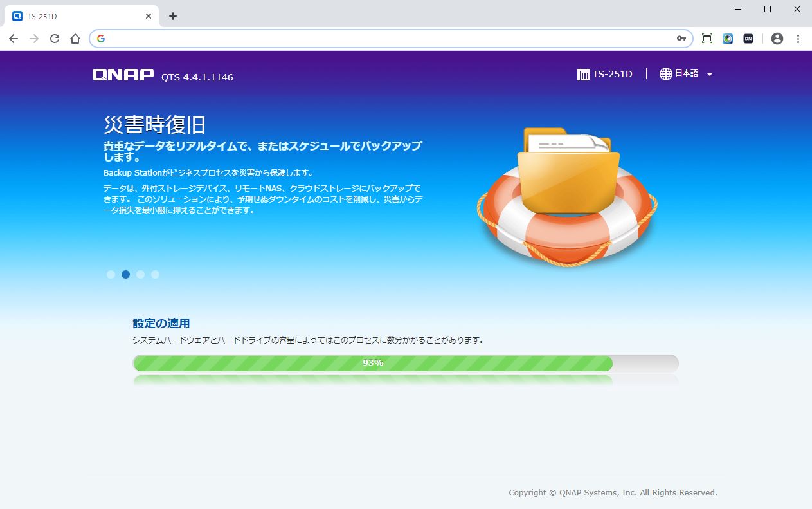Select the first carousel slide dot
Viewport: 812px width, 509px height.
(111, 274)
